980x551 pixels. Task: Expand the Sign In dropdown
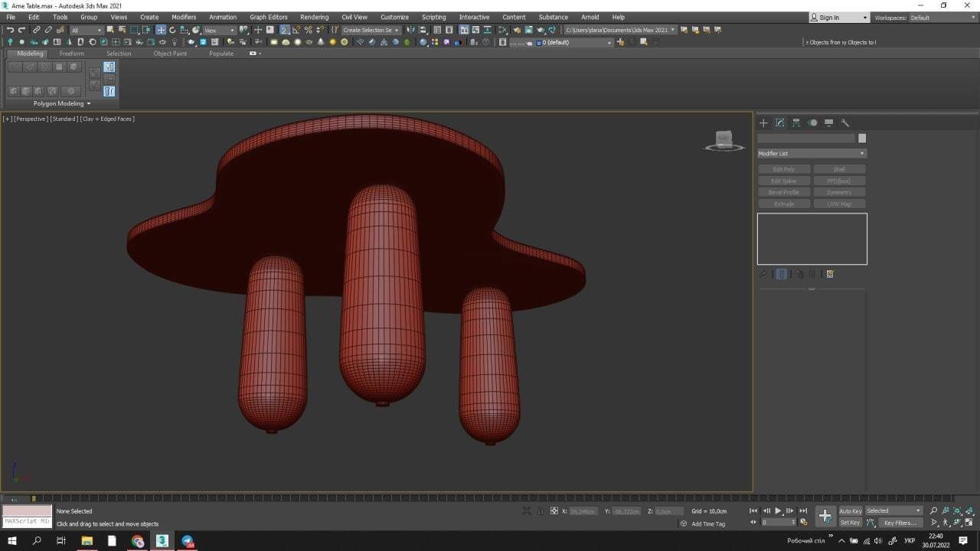(x=865, y=18)
